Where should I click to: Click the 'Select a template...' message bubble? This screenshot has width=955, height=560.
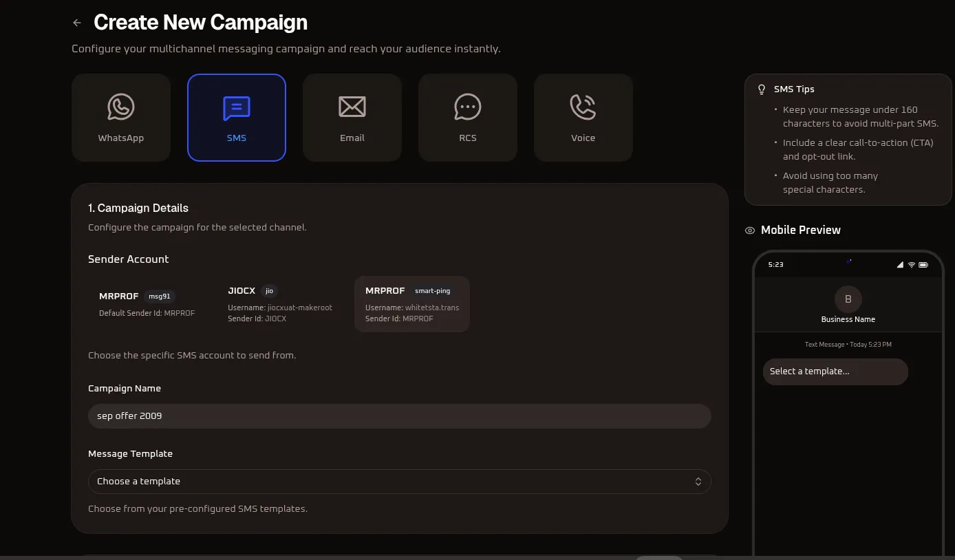coord(835,371)
